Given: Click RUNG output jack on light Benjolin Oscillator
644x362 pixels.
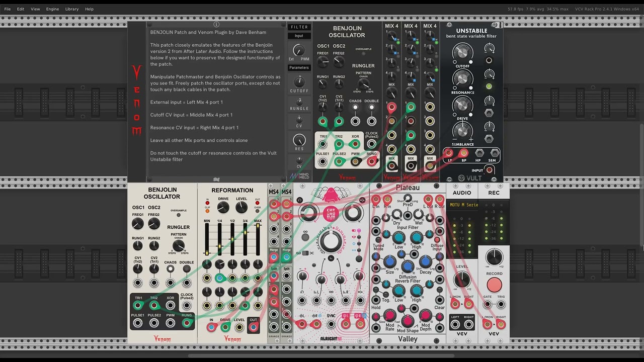Looking at the screenshot, I should coord(187,323).
